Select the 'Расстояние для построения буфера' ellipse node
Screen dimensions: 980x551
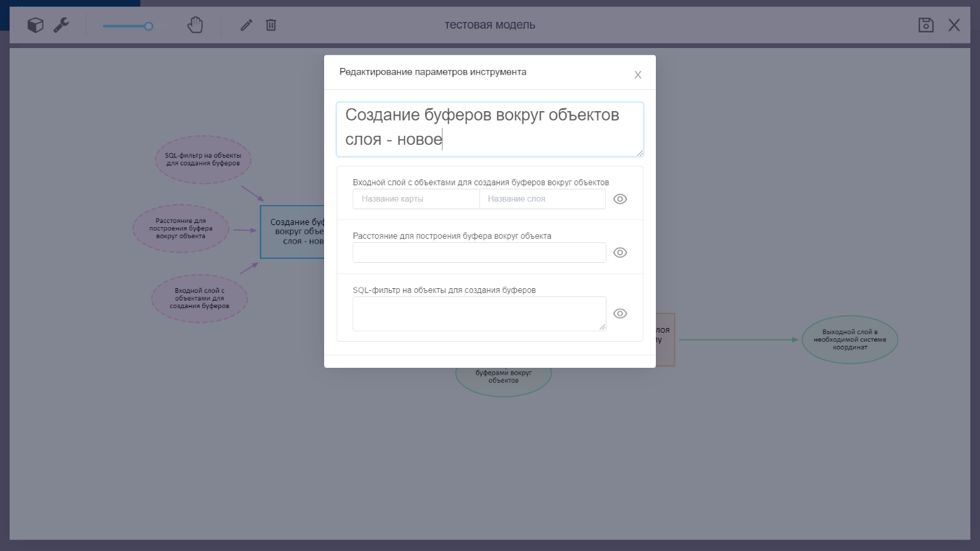[x=181, y=228]
